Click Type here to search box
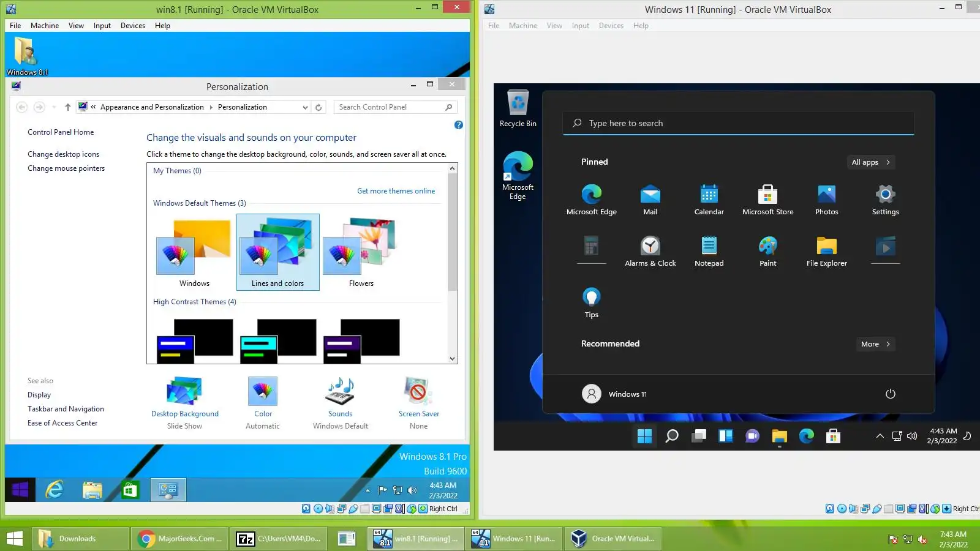This screenshot has width=980, height=551. tap(738, 123)
